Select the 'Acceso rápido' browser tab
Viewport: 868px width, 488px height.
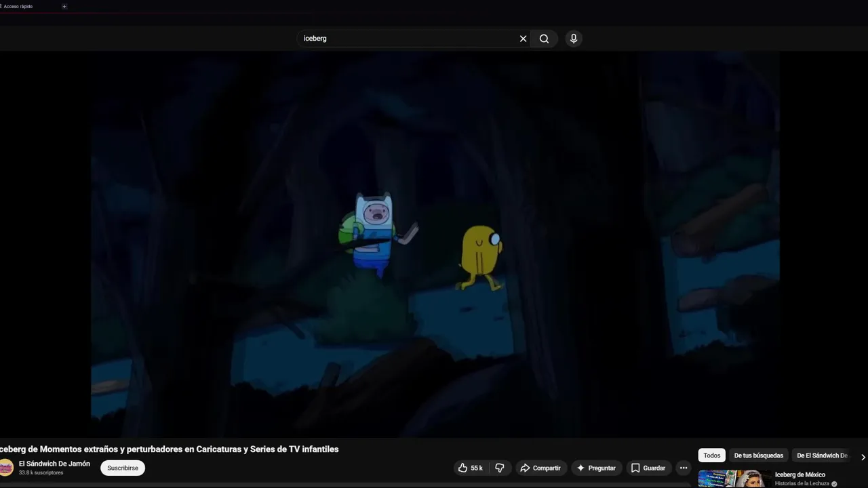coord(18,6)
